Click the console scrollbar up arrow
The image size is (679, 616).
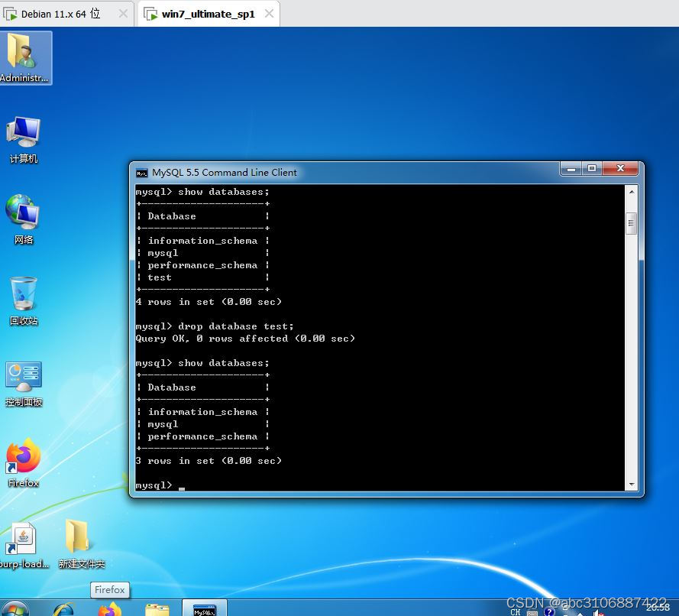click(632, 192)
